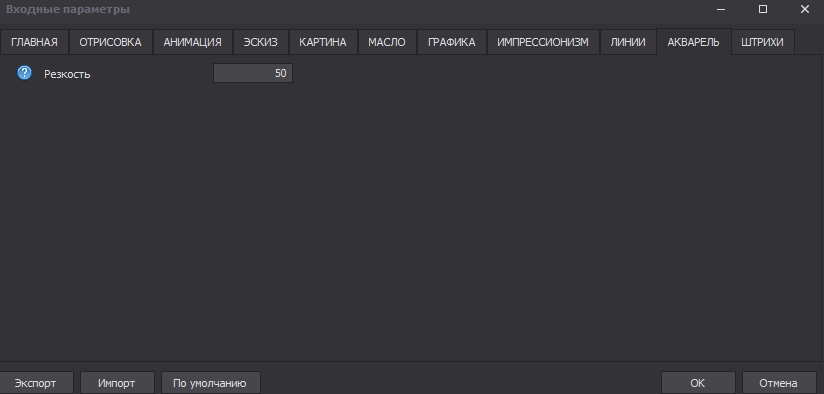Cancel with the Отмена button
Viewport: 824px width, 394px height.
778,383
